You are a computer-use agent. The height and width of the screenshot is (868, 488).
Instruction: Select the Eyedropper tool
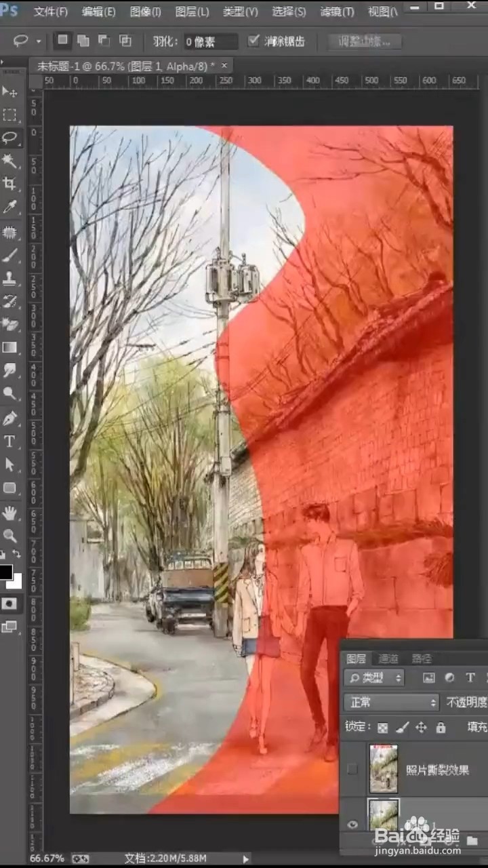9,207
